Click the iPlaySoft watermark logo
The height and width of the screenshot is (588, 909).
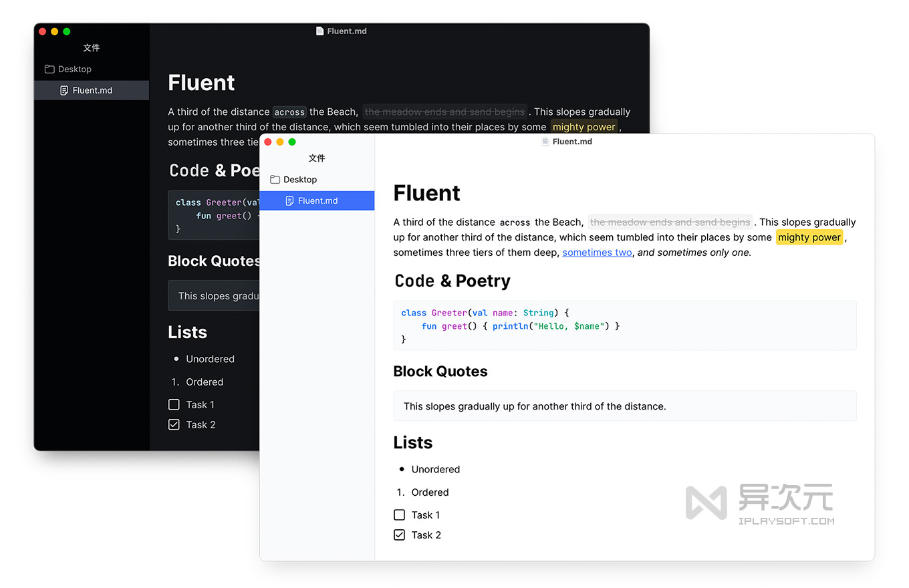pos(706,502)
